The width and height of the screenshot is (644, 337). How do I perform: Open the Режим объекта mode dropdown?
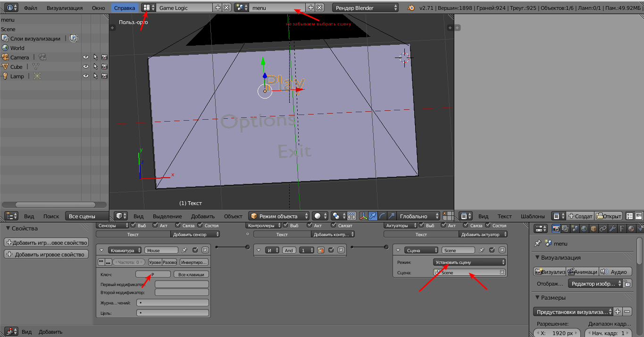pyautogui.click(x=279, y=216)
